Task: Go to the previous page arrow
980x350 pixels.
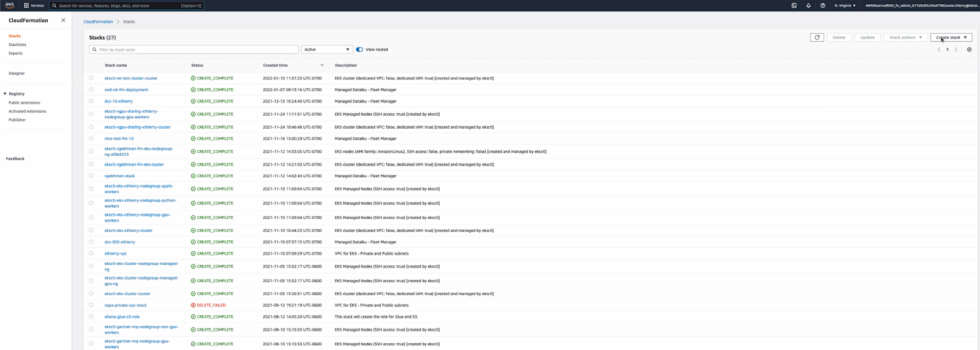Action: pyautogui.click(x=938, y=50)
